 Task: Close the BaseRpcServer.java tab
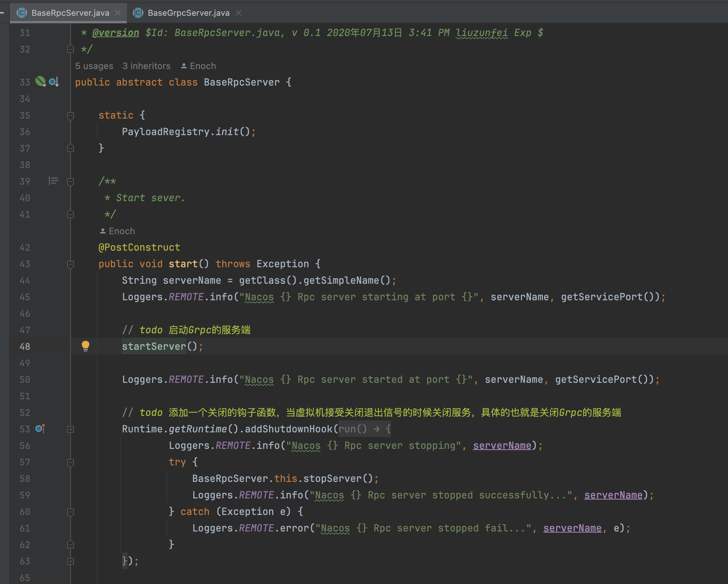(118, 13)
